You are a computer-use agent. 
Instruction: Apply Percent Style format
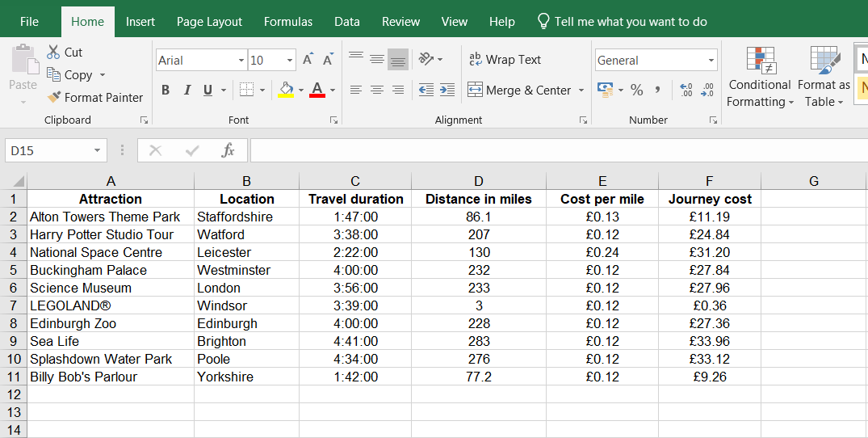[636, 90]
